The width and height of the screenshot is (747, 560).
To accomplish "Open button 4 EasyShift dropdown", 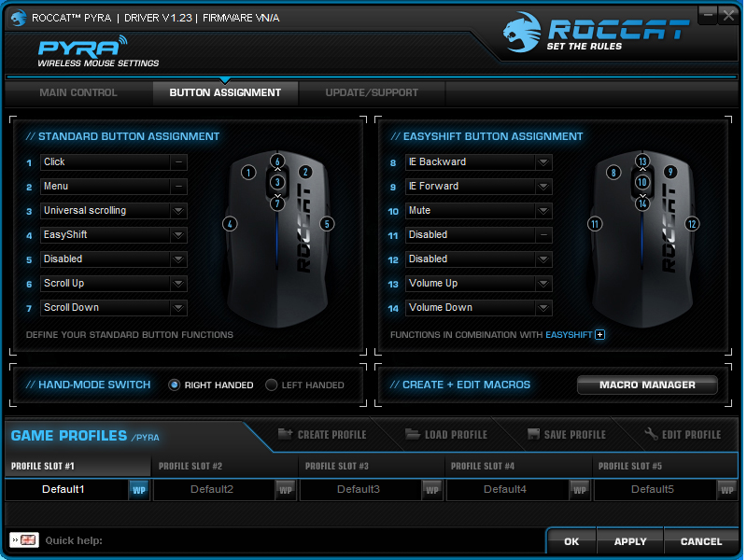I will coord(178,235).
